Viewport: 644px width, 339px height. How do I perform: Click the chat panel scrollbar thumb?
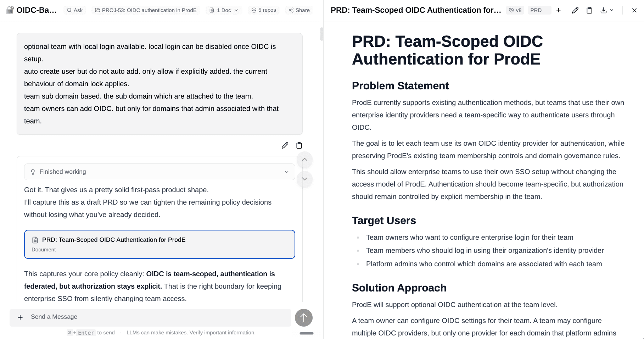point(322,34)
